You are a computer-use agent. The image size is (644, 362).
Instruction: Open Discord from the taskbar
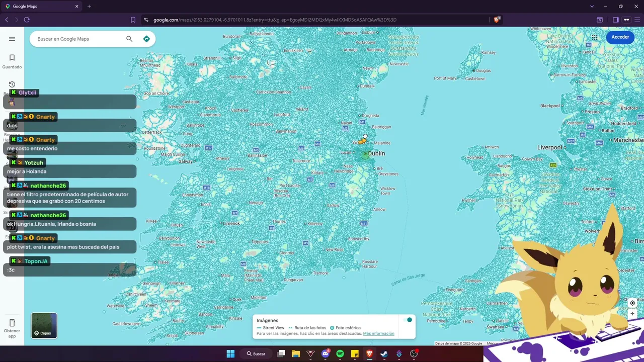pyautogui.click(x=326, y=354)
